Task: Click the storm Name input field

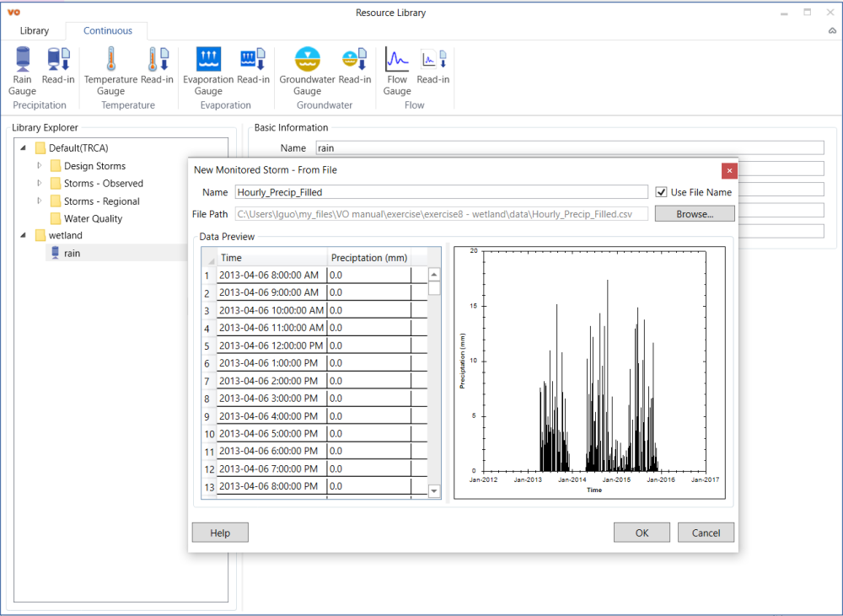Action: click(x=441, y=192)
